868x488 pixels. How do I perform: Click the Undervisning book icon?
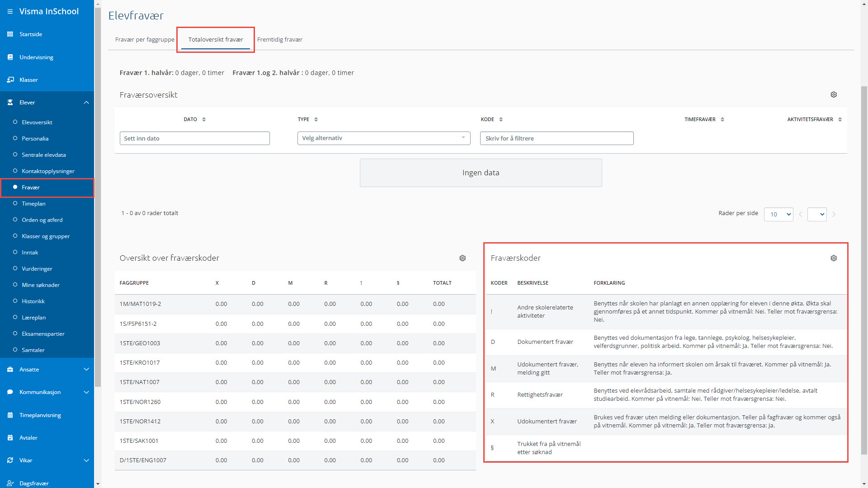coord(10,57)
